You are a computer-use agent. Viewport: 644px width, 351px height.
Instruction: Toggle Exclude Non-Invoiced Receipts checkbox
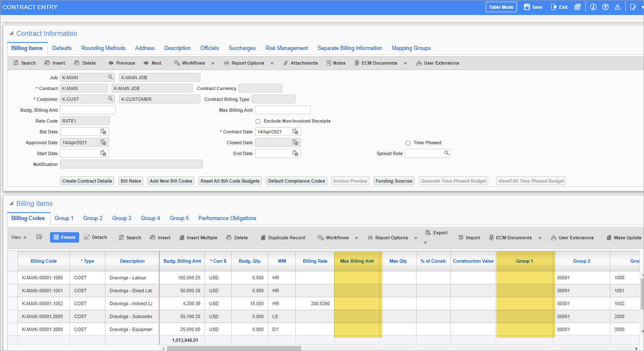258,121
